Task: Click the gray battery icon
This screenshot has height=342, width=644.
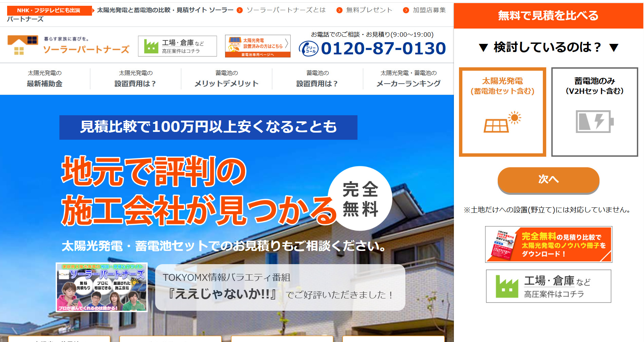Action: click(594, 121)
